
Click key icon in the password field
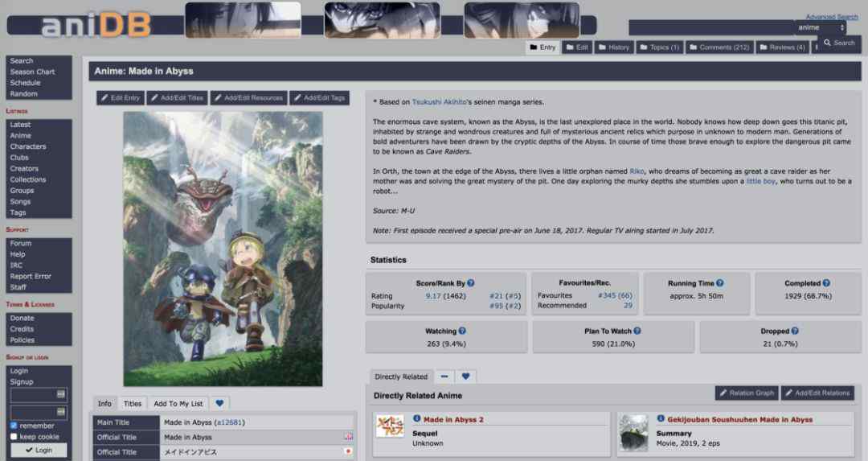coord(61,412)
